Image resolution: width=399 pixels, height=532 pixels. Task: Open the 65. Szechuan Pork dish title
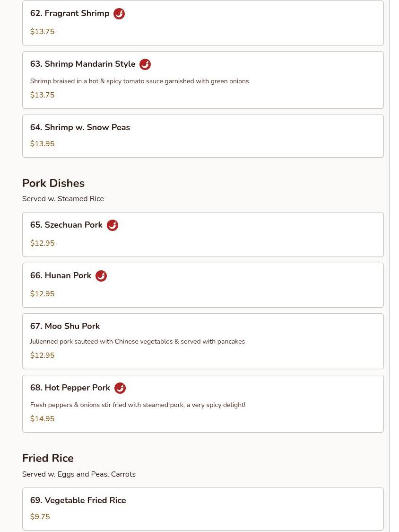[66, 225]
